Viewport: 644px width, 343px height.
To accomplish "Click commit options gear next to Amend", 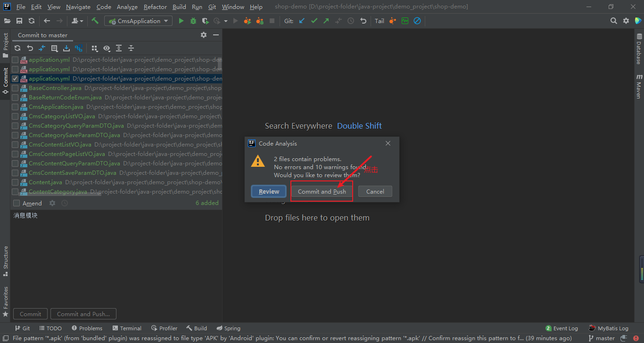I will click(x=52, y=203).
